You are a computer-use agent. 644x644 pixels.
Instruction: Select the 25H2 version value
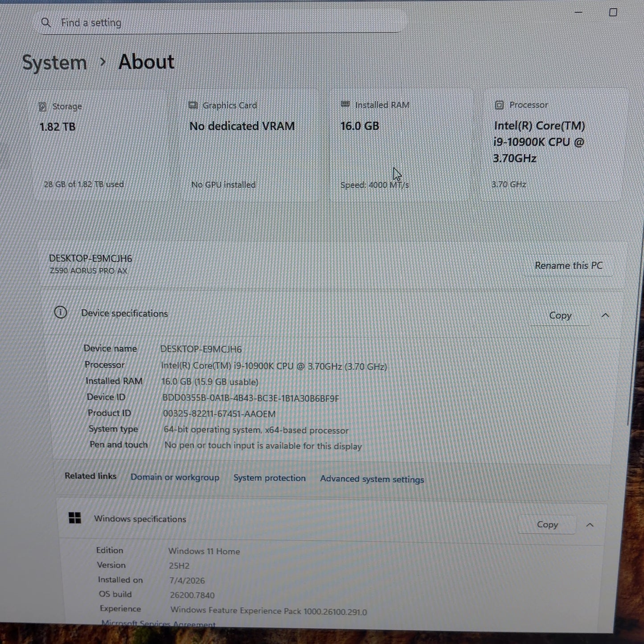click(179, 566)
